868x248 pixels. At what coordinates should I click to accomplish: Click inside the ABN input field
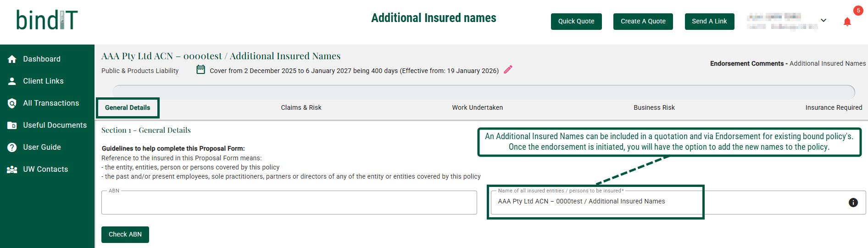[289, 203]
